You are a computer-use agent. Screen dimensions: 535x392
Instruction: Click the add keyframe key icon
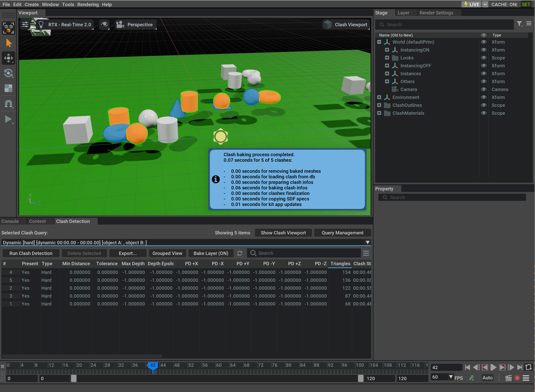pos(472,378)
